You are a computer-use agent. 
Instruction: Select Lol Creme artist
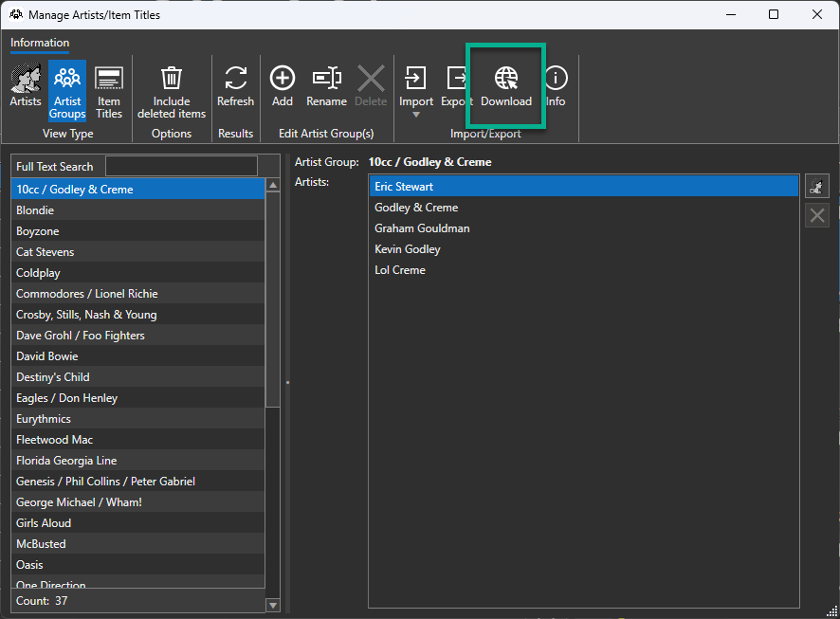[584, 270]
